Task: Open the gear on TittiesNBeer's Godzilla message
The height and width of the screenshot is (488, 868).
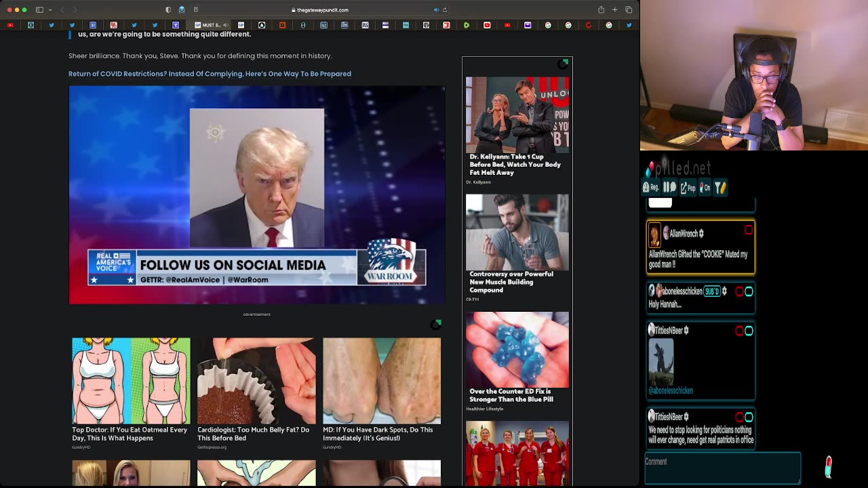Action: (x=686, y=331)
